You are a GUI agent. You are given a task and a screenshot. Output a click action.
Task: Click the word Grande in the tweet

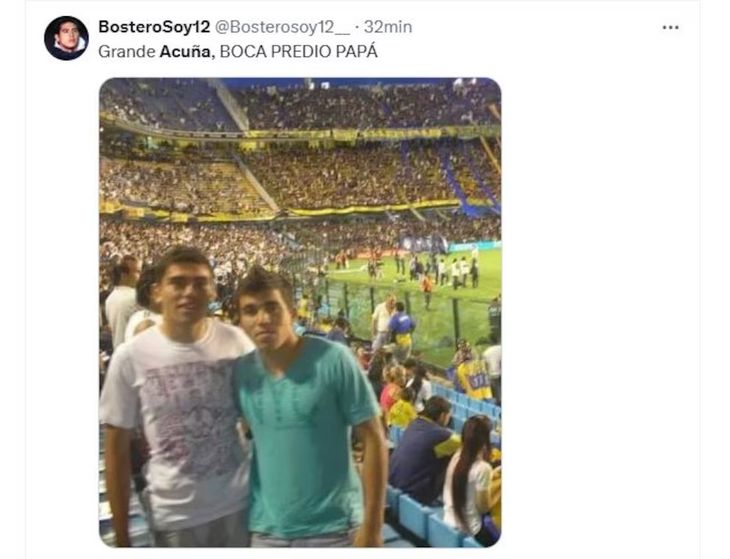pos(127,51)
